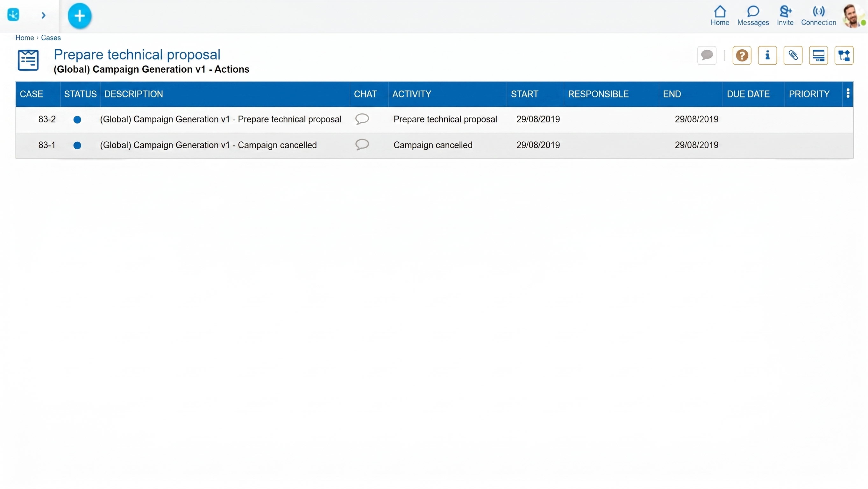Open the Connection menu
The width and height of the screenshot is (868, 489).
(x=818, y=16)
